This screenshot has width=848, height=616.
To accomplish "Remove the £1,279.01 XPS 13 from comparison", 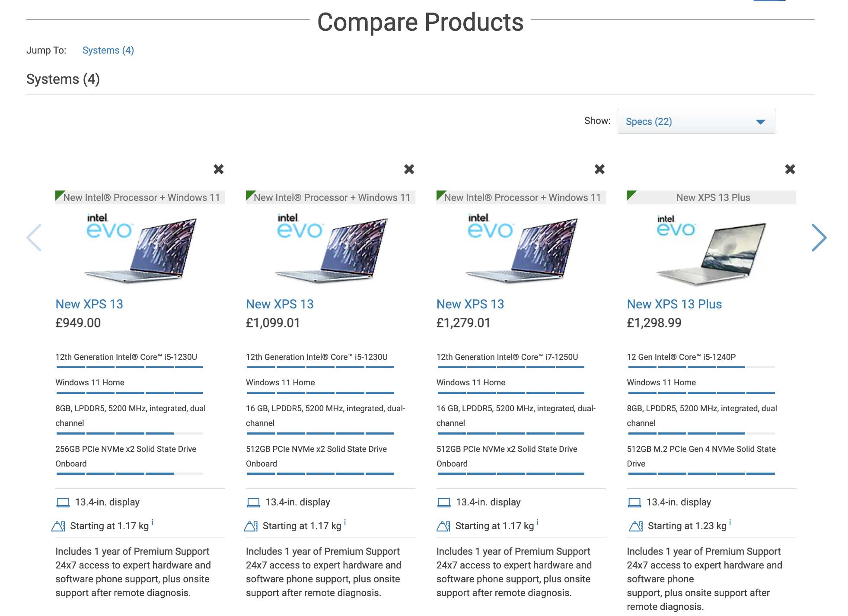I will (x=599, y=169).
